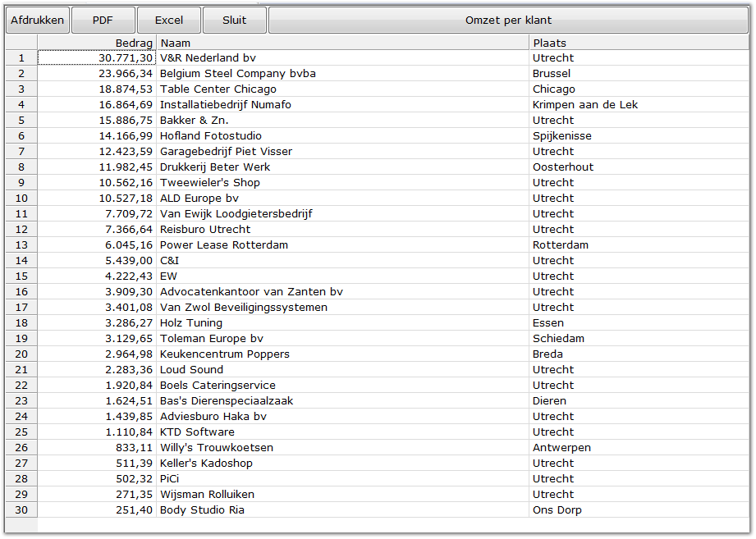This screenshot has width=756, height=539.
Task: Select Holz Tuning name
Action: pos(343,322)
